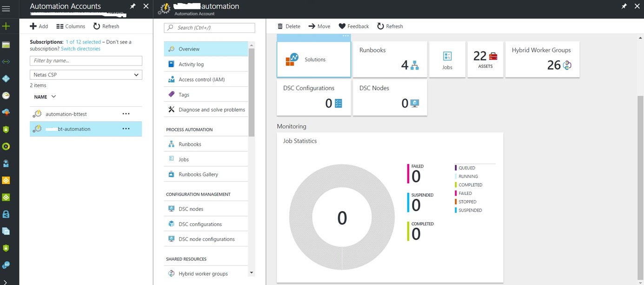Refresh the Automation Accounts list
Screen dimensions: 644x285
pos(106,26)
